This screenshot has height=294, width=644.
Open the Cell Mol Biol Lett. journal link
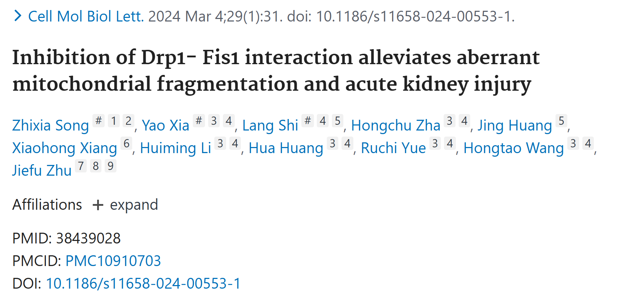pos(86,16)
